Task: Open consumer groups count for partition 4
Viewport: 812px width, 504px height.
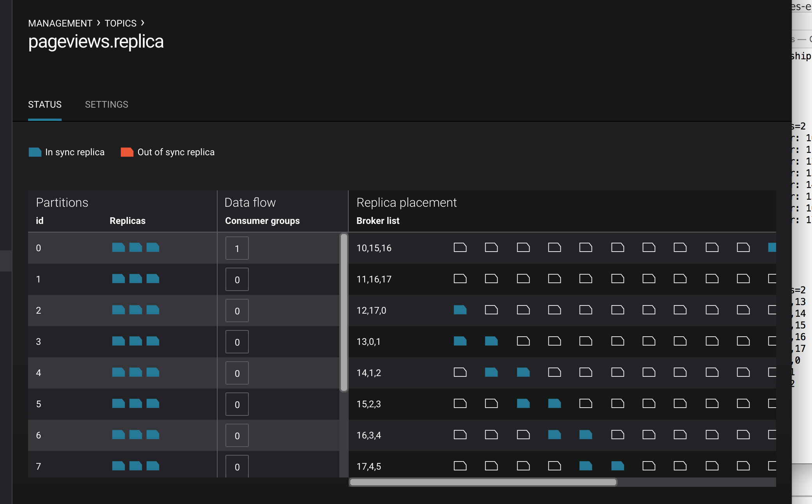Action: (237, 373)
